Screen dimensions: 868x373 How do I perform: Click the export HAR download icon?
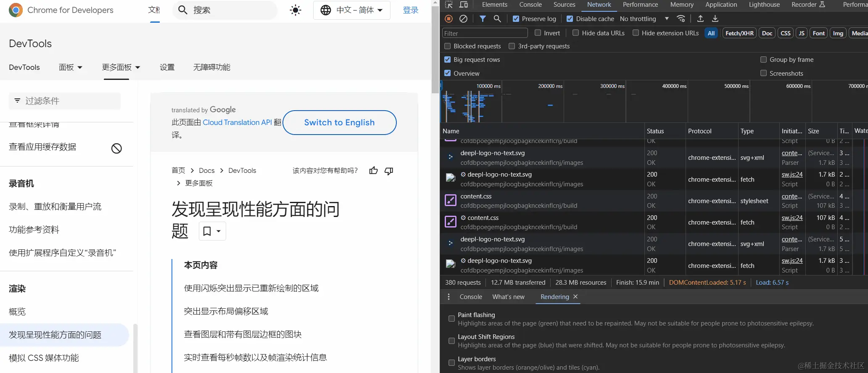715,19
